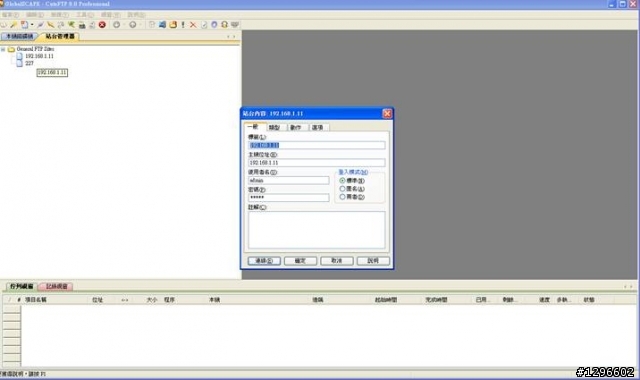Click the left tab-scroll arrow in site panel
Viewport: 640px width, 380px height.
(x=228, y=37)
